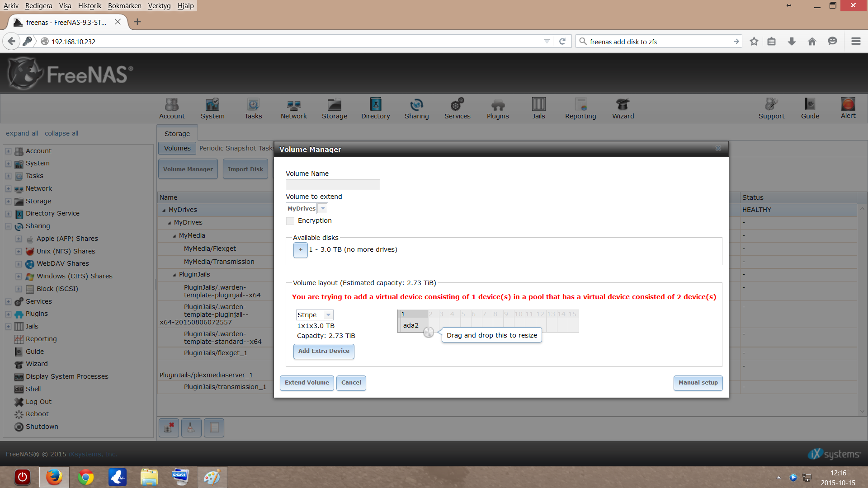This screenshot has width=868, height=488.
Task: Open the Jails toolbar icon
Action: 538,109
